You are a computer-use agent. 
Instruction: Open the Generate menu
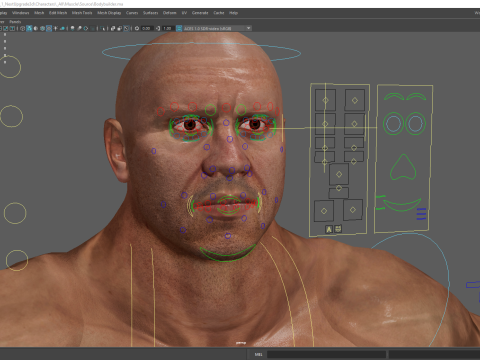200,13
